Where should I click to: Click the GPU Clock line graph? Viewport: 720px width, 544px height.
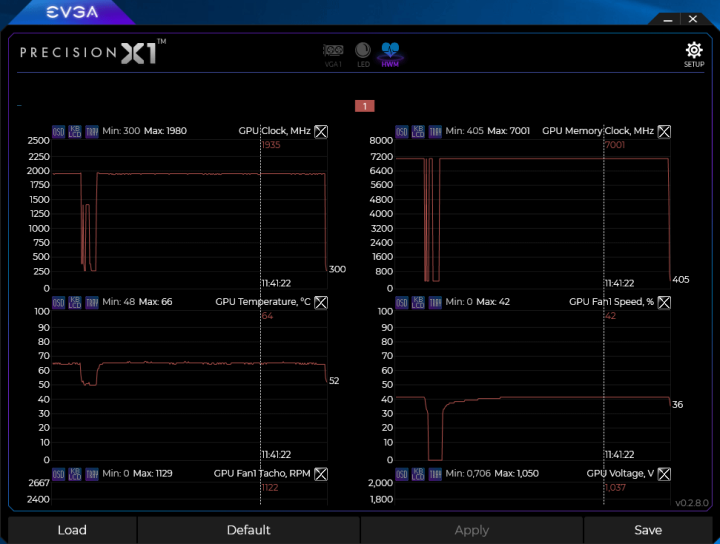point(190,214)
